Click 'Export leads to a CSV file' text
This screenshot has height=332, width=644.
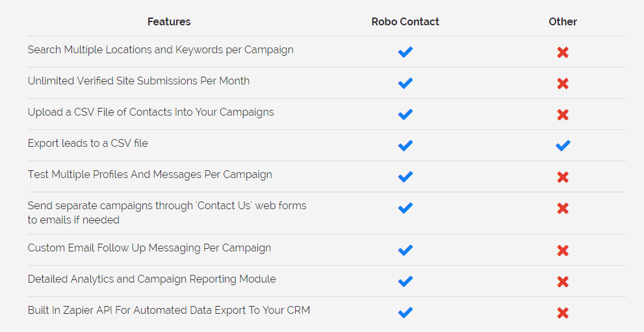pos(88,143)
